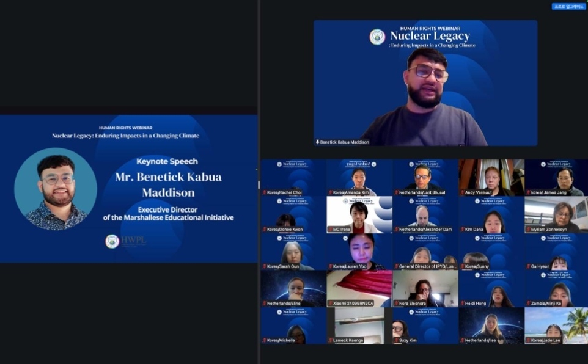Image resolution: width=588 pixels, height=364 pixels.
Task: Click muted mic icon beside Nora Eleonora
Action: click(x=397, y=304)
